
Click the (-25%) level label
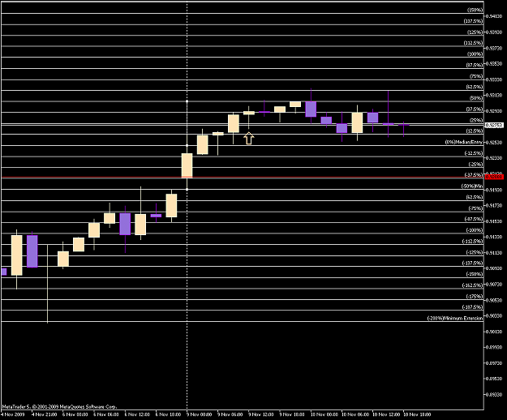coord(475,165)
